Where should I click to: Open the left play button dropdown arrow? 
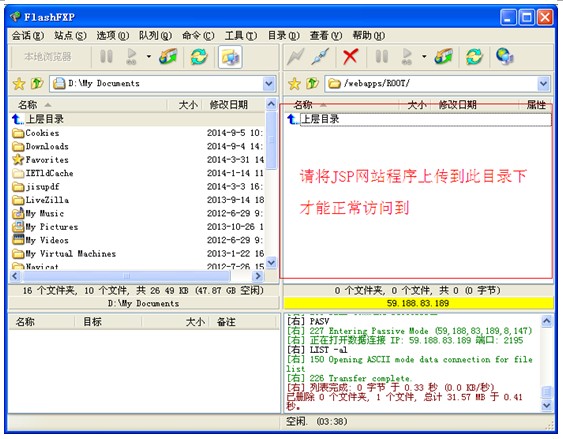(149, 57)
